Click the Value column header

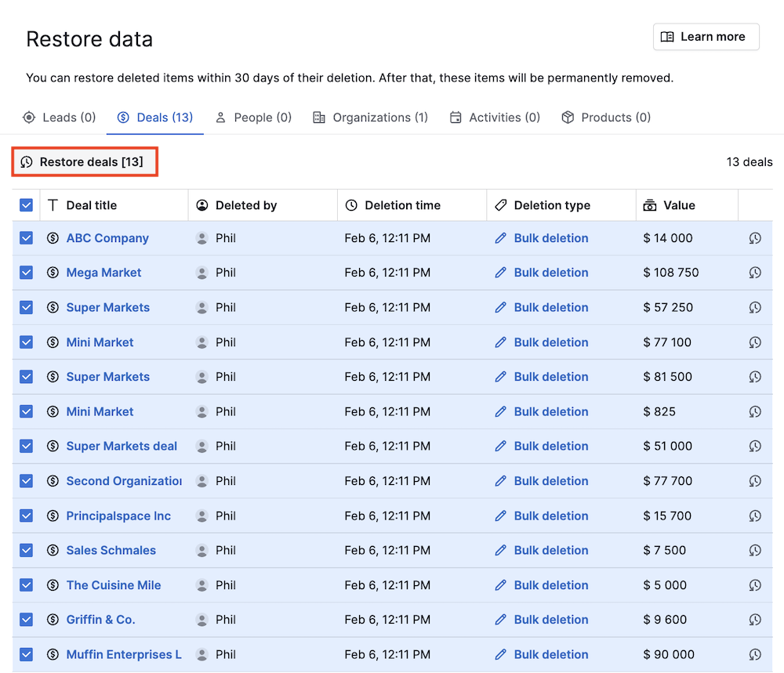point(679,205)
